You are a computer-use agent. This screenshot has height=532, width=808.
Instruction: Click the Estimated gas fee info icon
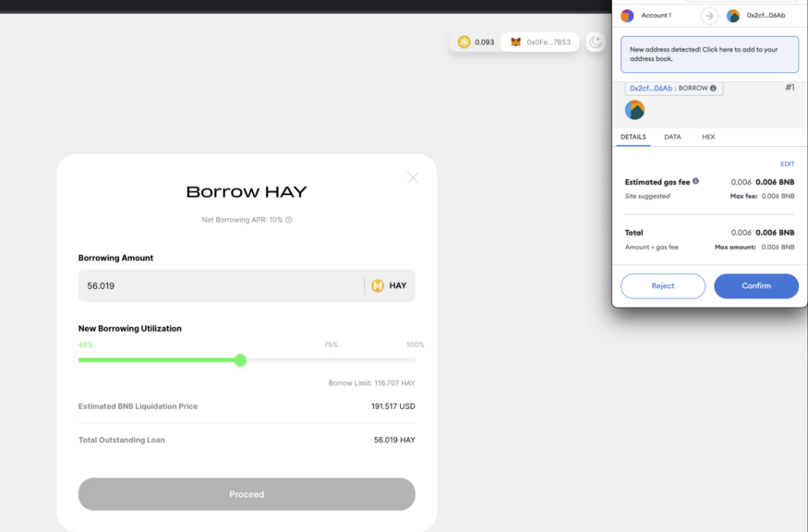click(x=695, y=181)
